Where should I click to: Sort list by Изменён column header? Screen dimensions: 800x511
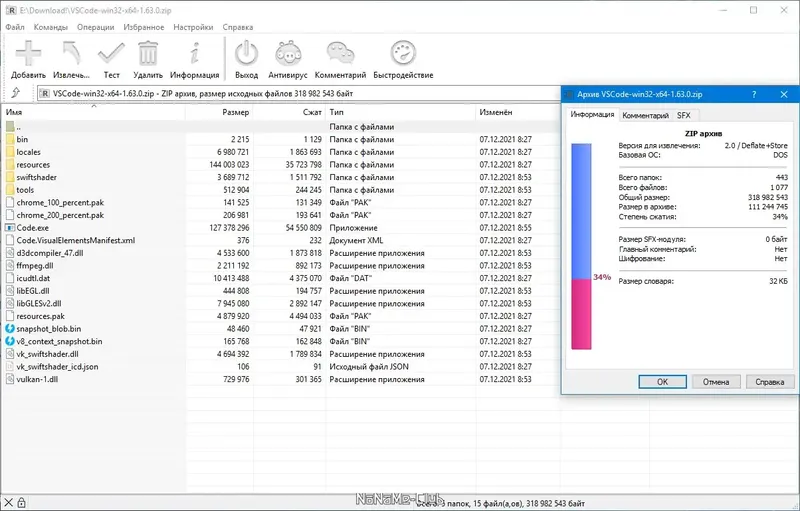tap(518, 112)
